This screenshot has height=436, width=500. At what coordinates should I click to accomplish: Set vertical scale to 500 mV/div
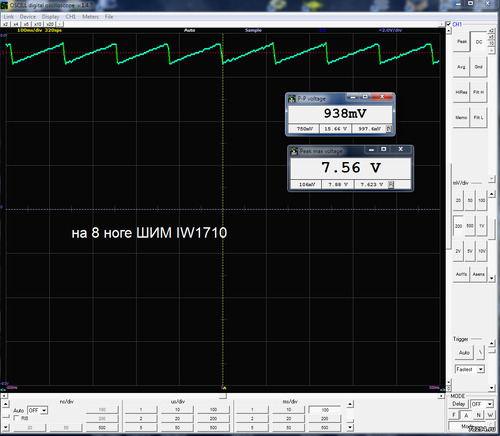pyautogui.click(x=470, y=226)
